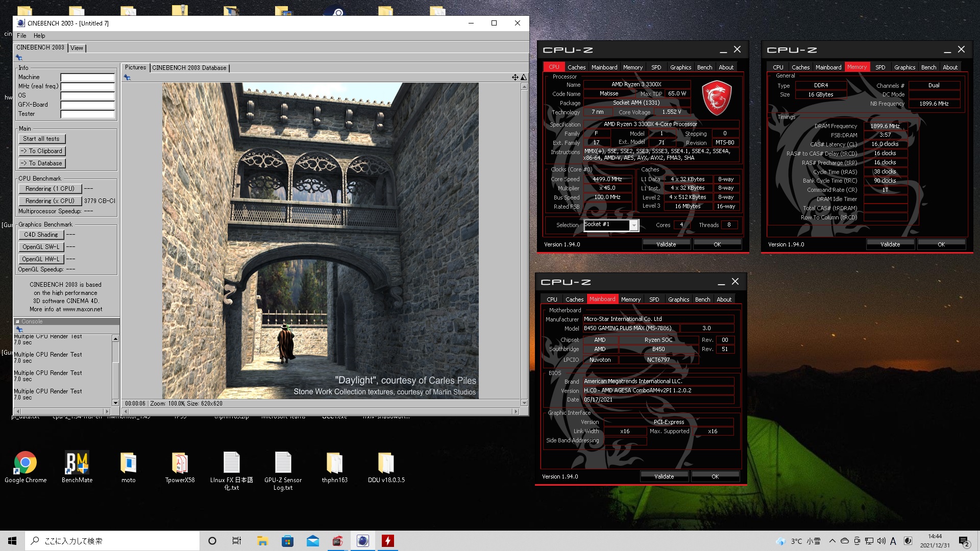This screenshot has width=980, height=551.
Task: Open DDU v18.0.3.5 folder
Action: 386,467
